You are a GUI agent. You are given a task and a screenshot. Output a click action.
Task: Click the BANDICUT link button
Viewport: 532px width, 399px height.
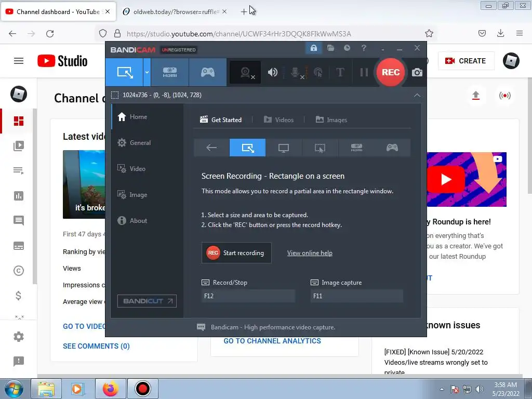[147, 301]
